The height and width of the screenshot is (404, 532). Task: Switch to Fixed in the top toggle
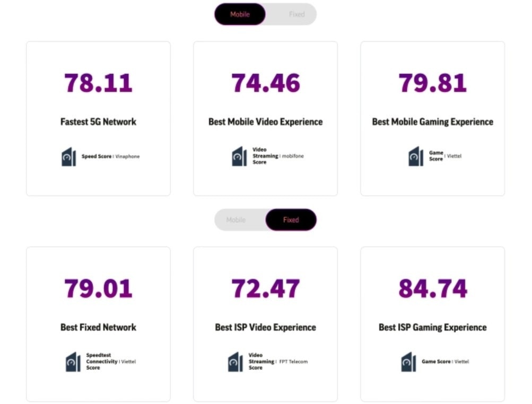coord(296,14)
